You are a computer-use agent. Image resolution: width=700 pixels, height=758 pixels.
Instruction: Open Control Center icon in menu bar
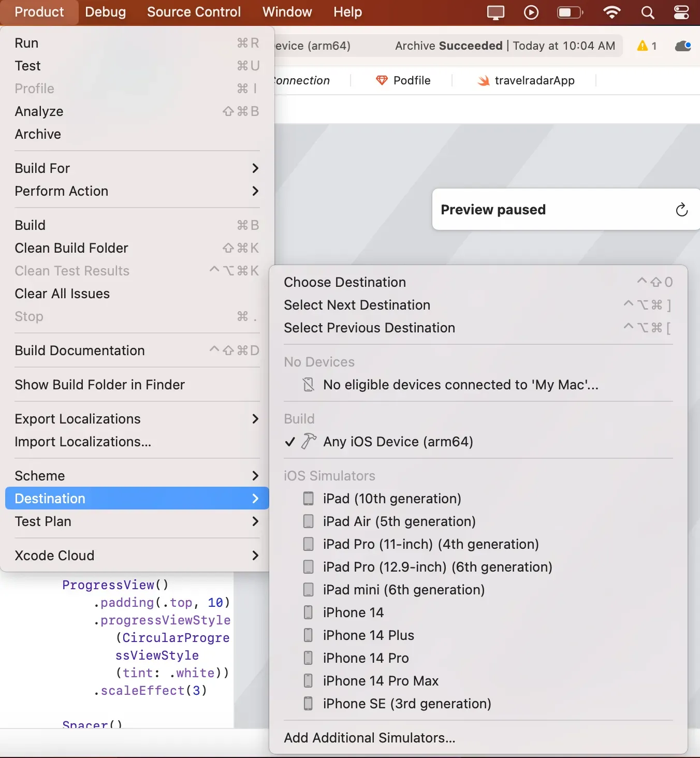(681, 12)
